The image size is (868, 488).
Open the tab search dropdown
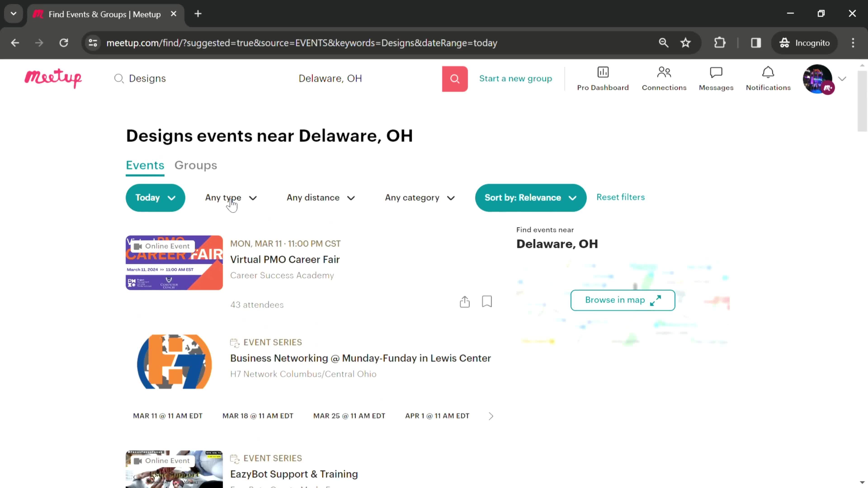click(14, 14)
